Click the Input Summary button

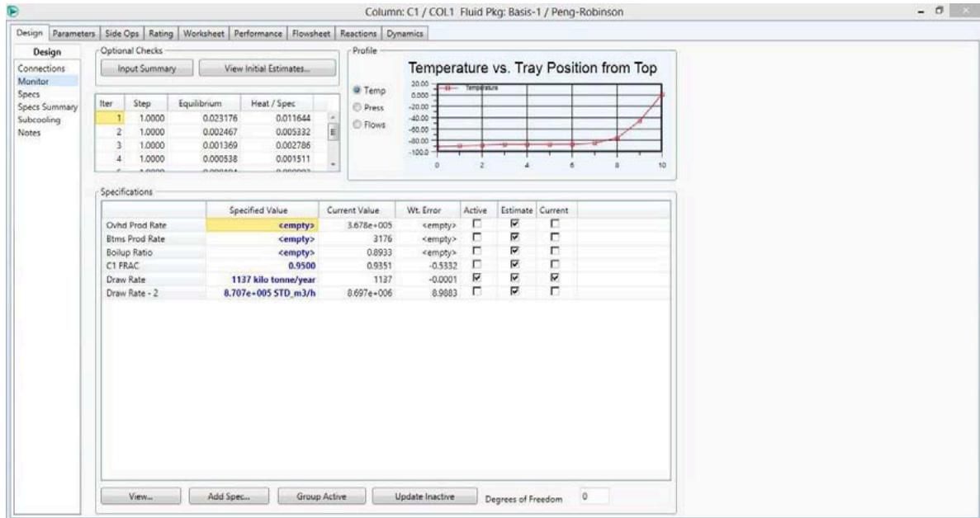pyautogui.click(x=145, y=69)
